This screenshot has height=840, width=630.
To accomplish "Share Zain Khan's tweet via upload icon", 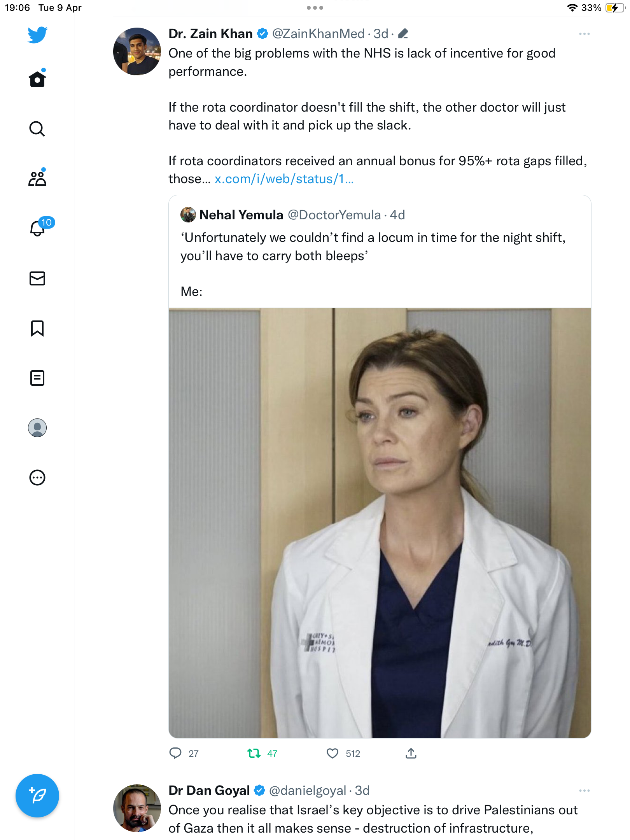I will tap(411, 753).
